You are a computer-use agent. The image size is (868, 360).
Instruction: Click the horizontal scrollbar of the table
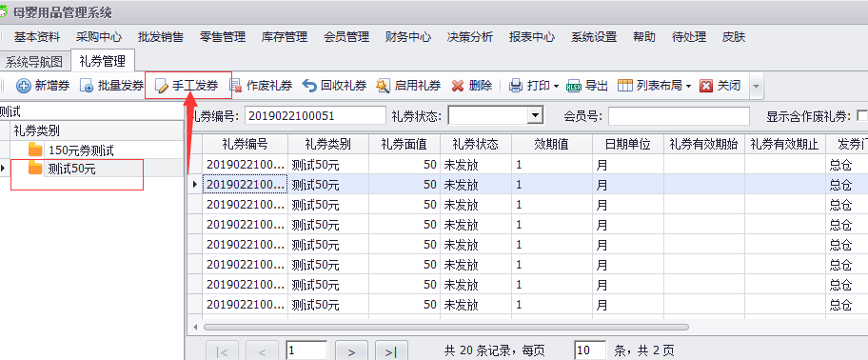(446, 328)
